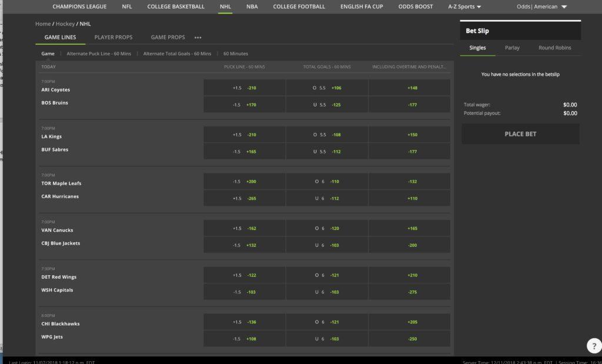Image resolution: width=602 pixels, height=364 pixels.
Task: Switch bet slip to Singles tab
Action: click(477, 48)
